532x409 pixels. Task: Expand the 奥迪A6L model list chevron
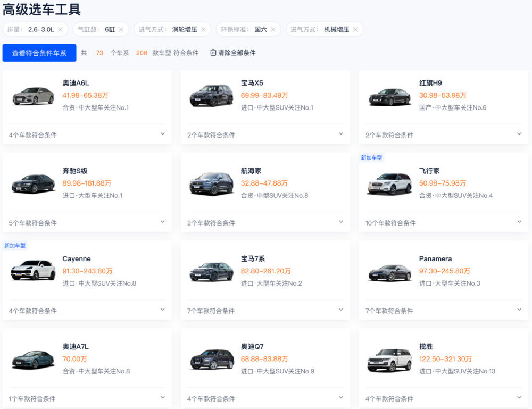click(163, 133)
